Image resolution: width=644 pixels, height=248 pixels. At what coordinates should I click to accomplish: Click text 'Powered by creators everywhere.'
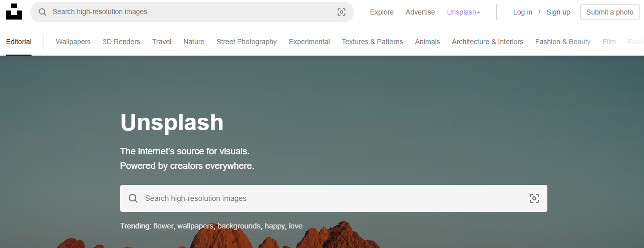click(x=187, y=166)
